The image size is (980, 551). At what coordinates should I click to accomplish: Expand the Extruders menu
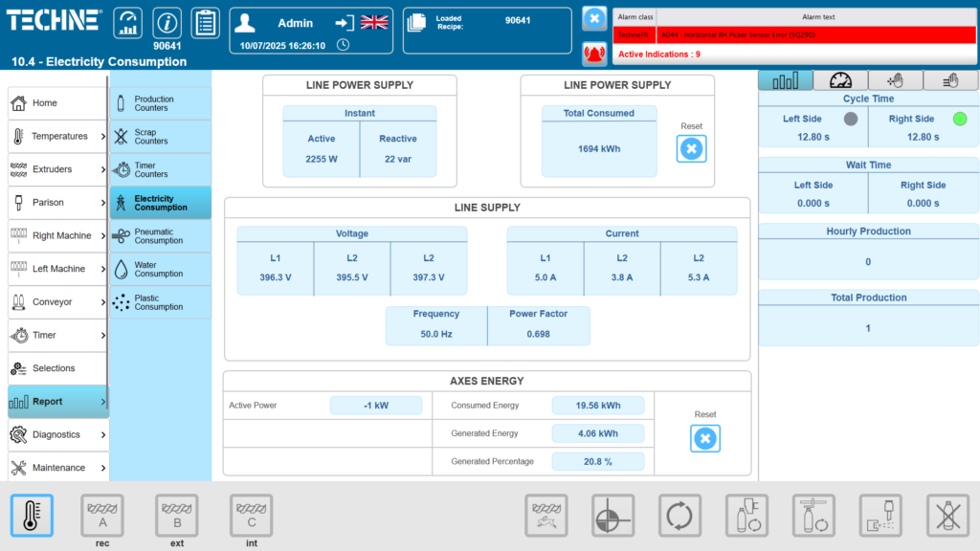57,169
